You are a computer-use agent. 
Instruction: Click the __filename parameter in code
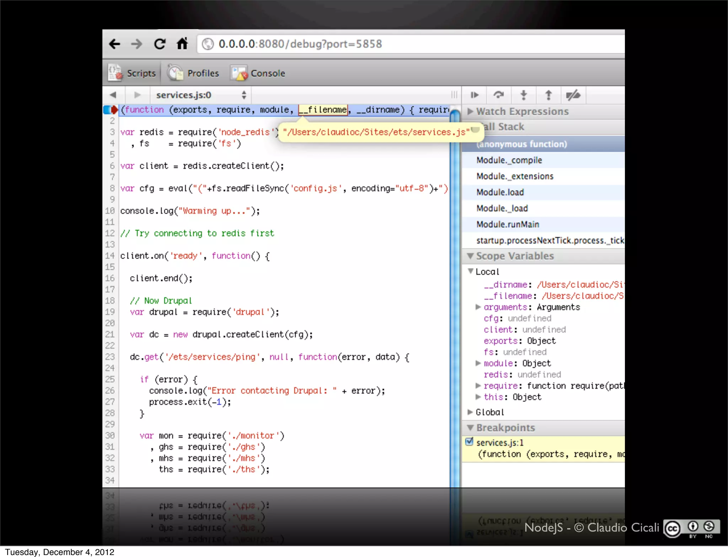click(323, 110)
